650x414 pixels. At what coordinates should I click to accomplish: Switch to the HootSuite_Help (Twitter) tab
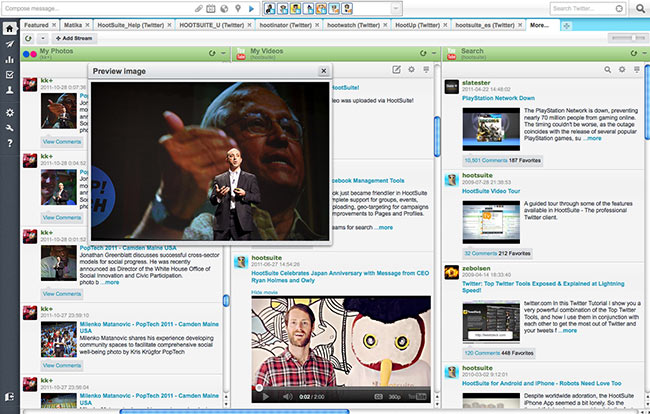(131, 25)
